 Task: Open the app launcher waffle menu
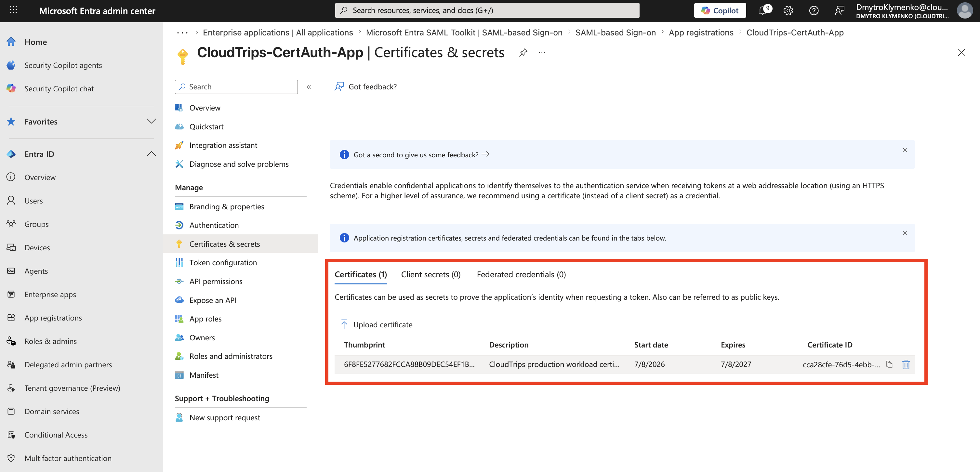[x=13, y=10]
